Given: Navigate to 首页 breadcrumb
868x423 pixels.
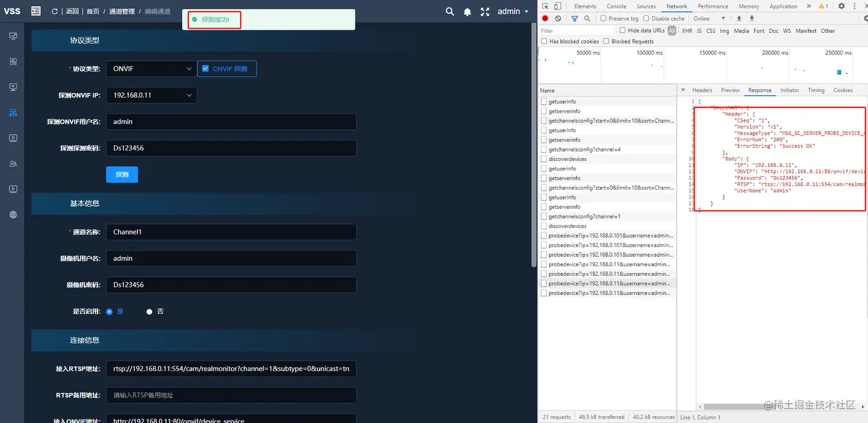Looking at the screenshot, I should 93,11.
